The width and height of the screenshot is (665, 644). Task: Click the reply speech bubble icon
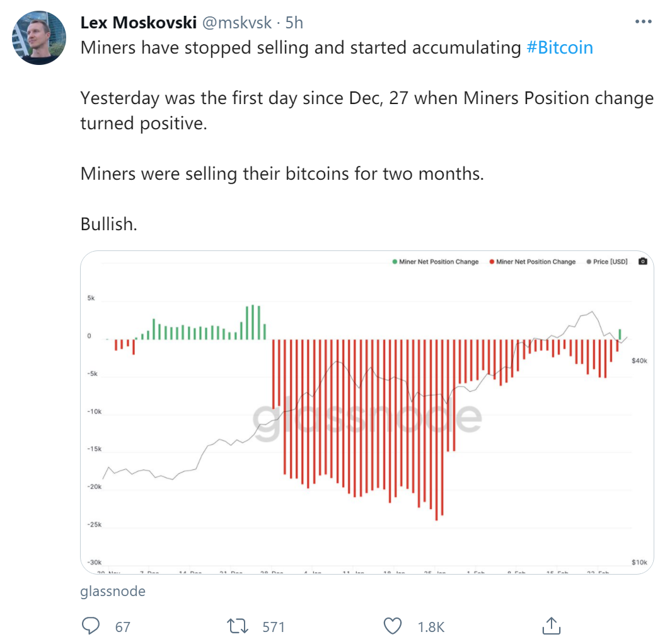click(91, 626)
